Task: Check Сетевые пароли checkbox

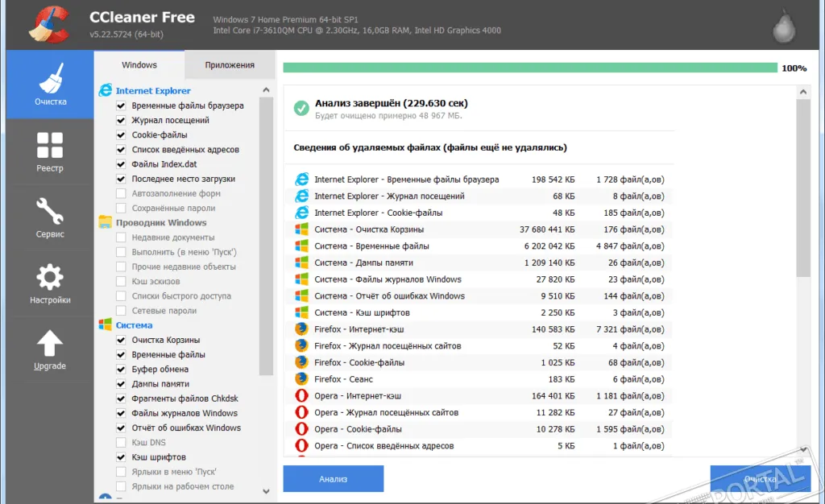Action: pyautogui.click(x=121, y=311)
